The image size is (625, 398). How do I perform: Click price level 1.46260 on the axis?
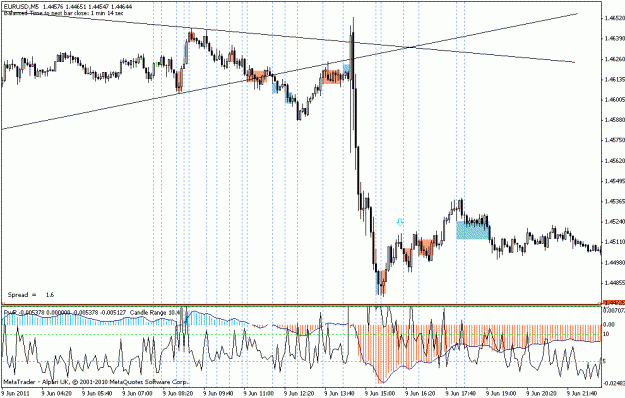click(x=614, y=59)
